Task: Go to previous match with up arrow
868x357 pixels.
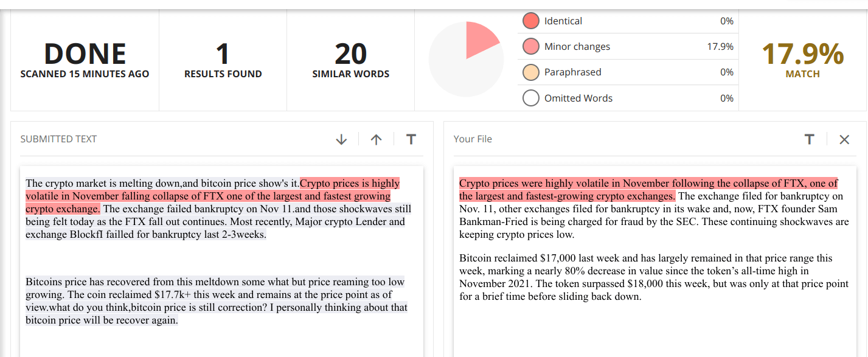Action: point(377,139)
